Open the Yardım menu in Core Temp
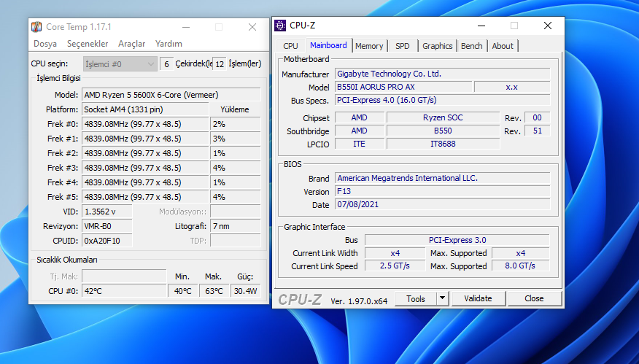Image resolution: width=639 pixels, height=364 pixels. click(169, 44)
